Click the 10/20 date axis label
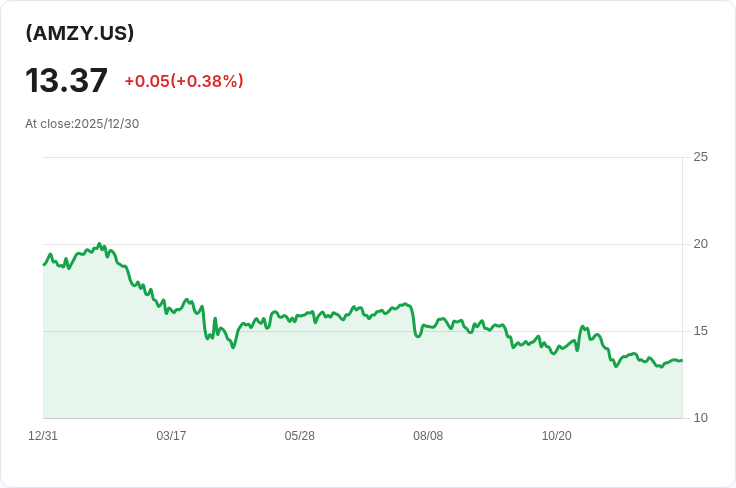 (556, 436)
